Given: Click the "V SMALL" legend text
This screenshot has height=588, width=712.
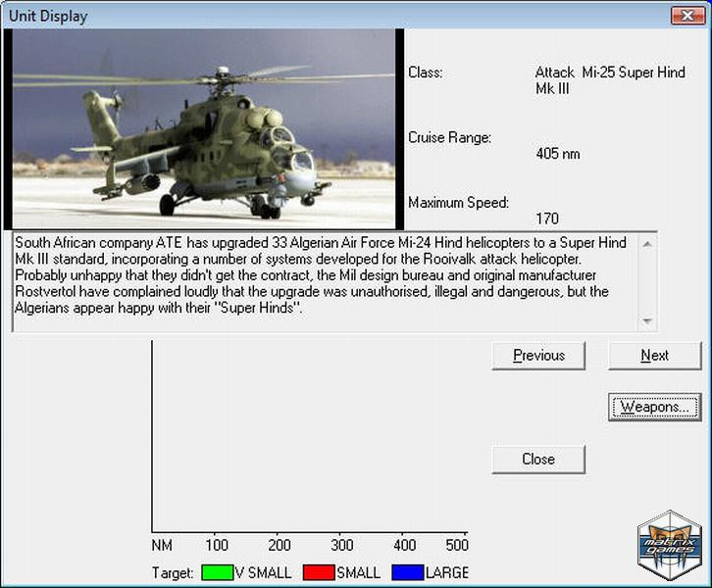Looking at the screenshot, I should pos(264,573).
